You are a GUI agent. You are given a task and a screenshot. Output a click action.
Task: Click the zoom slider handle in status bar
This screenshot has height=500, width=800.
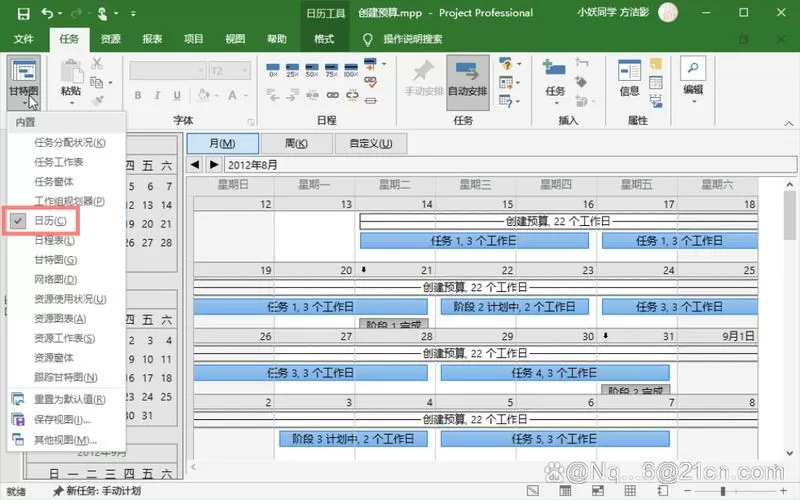point(722,491)
